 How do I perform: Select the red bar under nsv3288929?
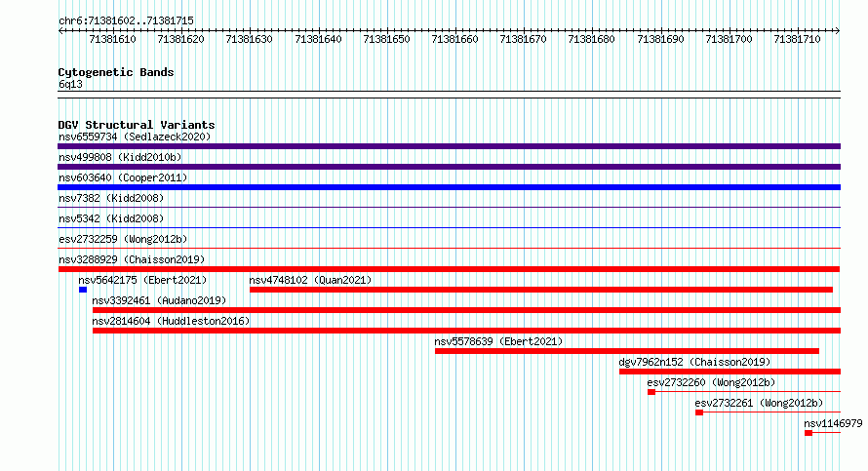449,269
